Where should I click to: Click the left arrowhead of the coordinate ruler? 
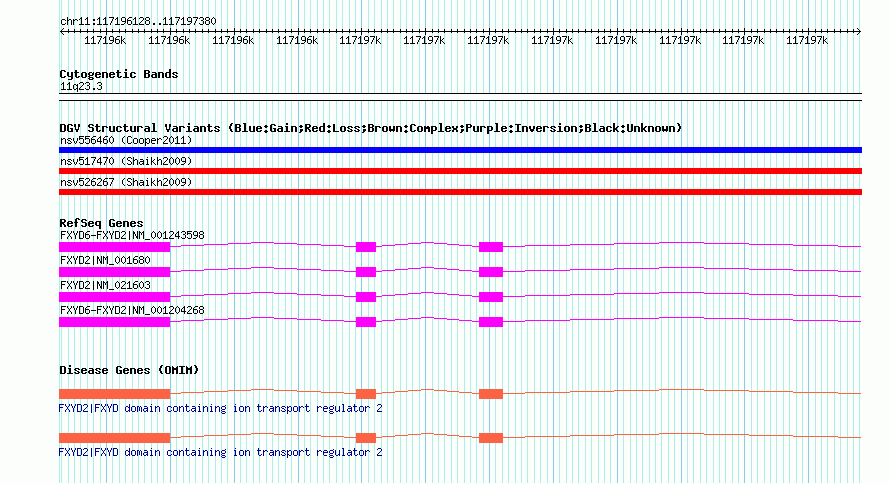62,32
